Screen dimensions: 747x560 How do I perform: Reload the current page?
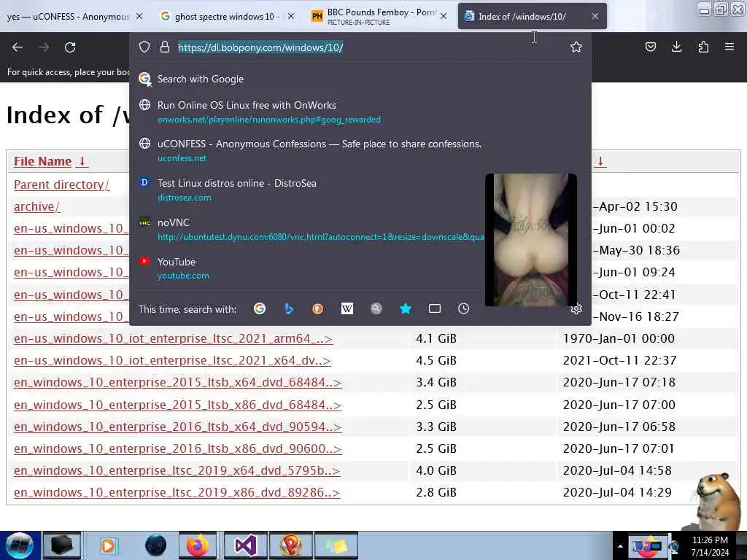tap(70, 47)
